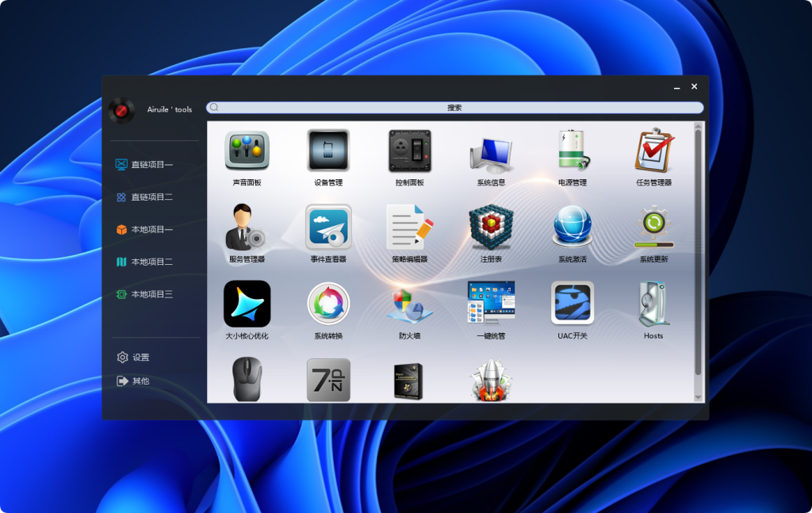Open 任务管理器 task manager icon
The height and width of the screenshot is (513, 812).
click(653, 150)
